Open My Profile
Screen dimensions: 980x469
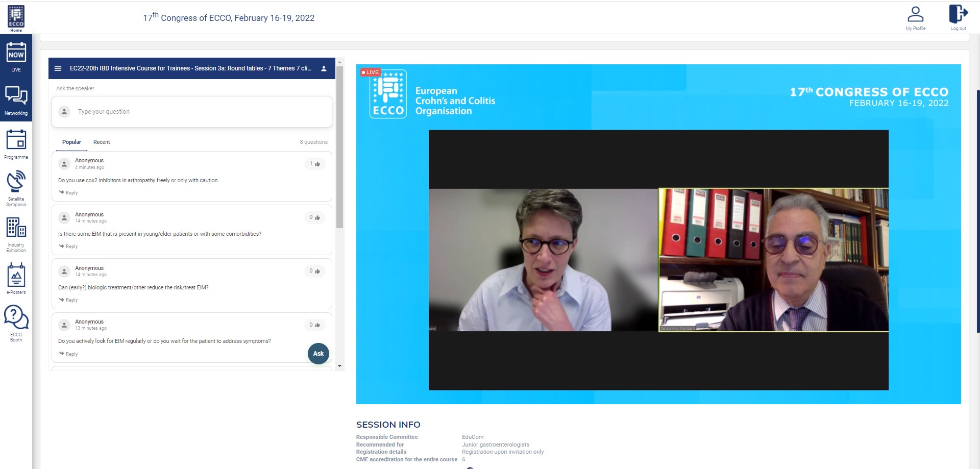[915, 18]
